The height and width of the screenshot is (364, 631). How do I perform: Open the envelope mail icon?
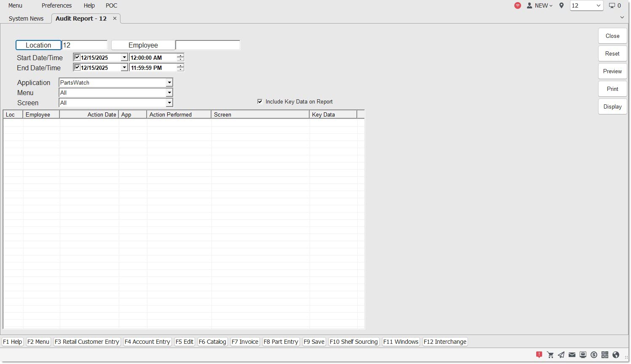[x=572, y=355]
